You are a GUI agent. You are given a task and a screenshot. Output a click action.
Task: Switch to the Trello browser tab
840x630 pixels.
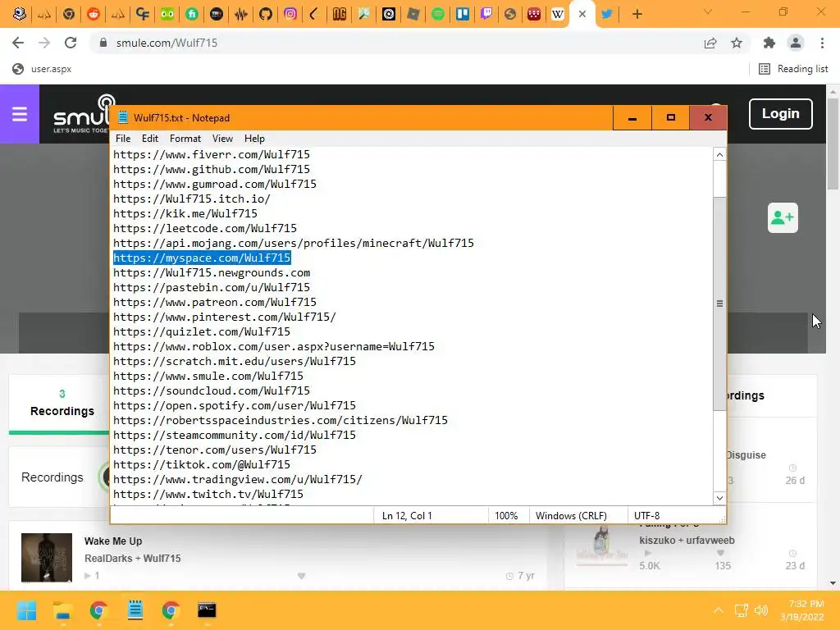tap(463, 14)
